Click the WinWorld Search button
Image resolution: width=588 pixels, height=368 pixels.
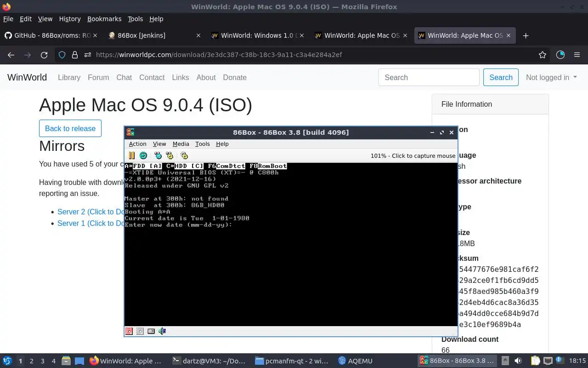point(501,77)
